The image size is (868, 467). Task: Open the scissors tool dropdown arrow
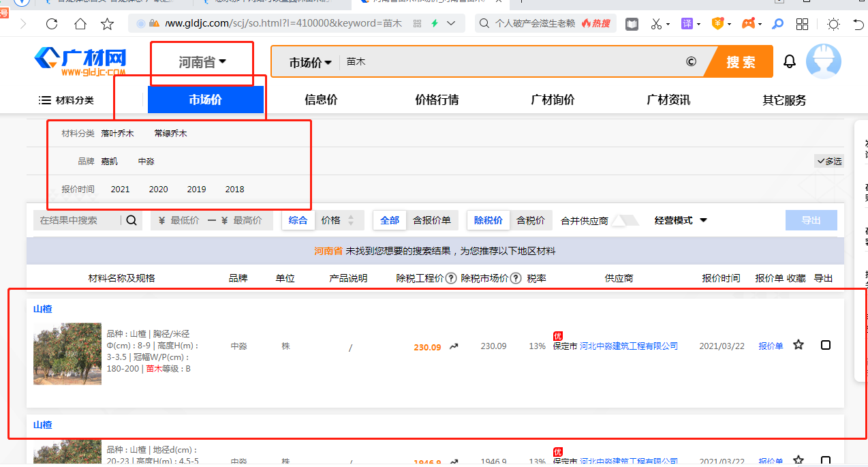pos(668,25)
